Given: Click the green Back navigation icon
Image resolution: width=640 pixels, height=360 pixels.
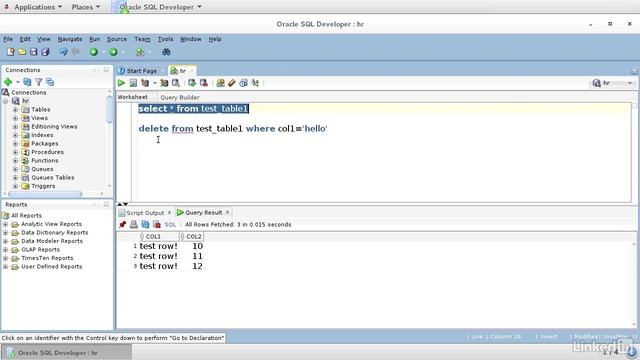Looking at the screenshot, I should coord(94,52).
